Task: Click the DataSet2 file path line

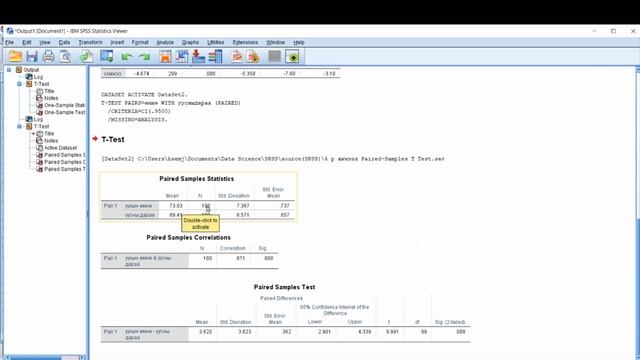Action: point(273,159)
